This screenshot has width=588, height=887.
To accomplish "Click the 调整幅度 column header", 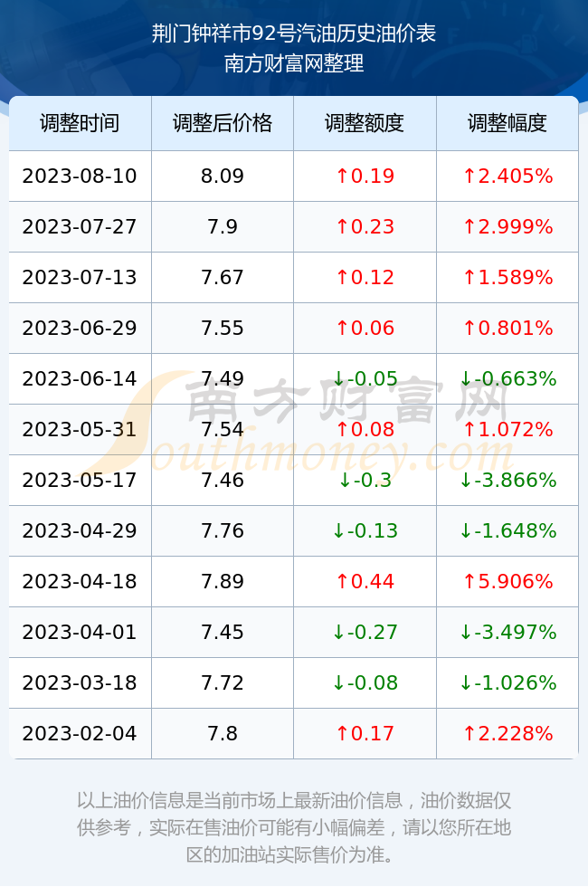I will [x=507, y=123].
